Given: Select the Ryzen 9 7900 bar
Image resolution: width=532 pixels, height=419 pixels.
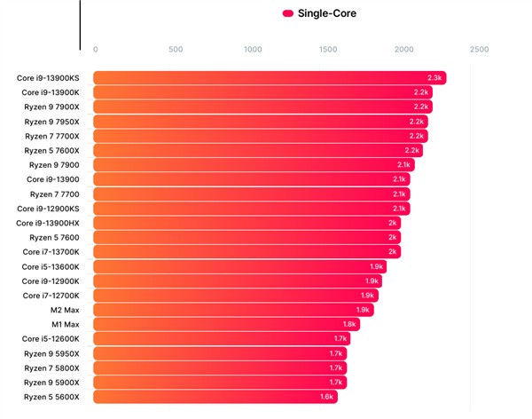Looking at the screenshot, I should coord(254,165).
